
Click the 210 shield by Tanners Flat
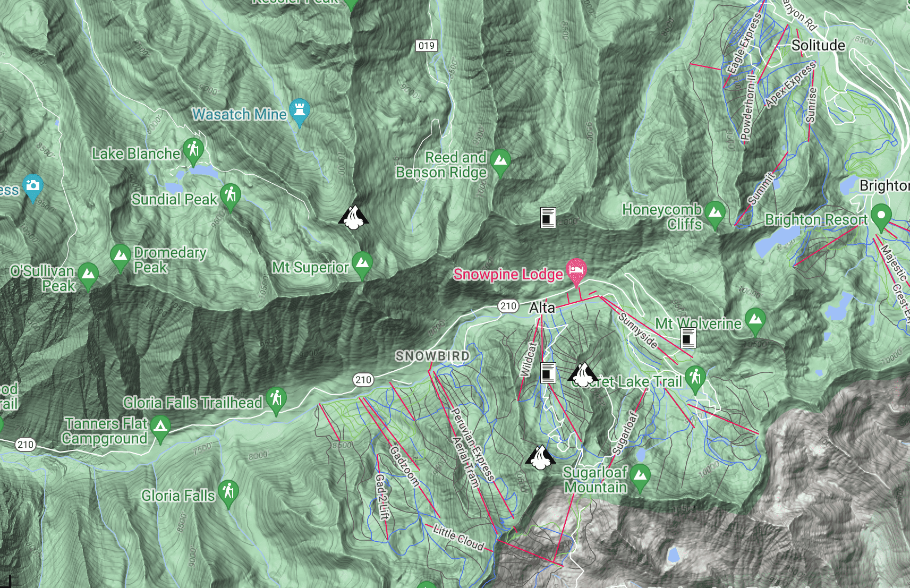[25, 445]
